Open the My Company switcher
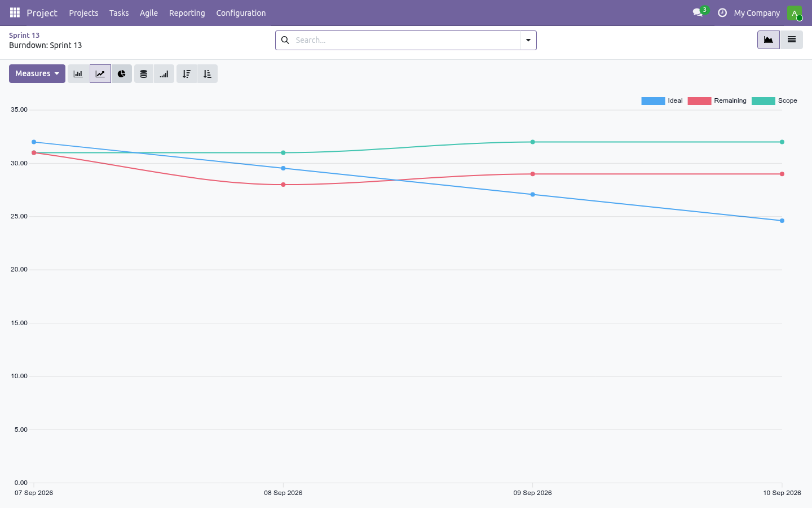 click(x=757, y=13)
